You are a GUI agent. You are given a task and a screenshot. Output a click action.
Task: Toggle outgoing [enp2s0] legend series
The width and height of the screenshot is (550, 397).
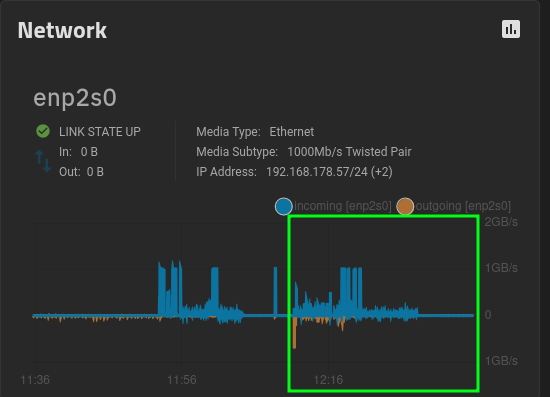[463, 206]
